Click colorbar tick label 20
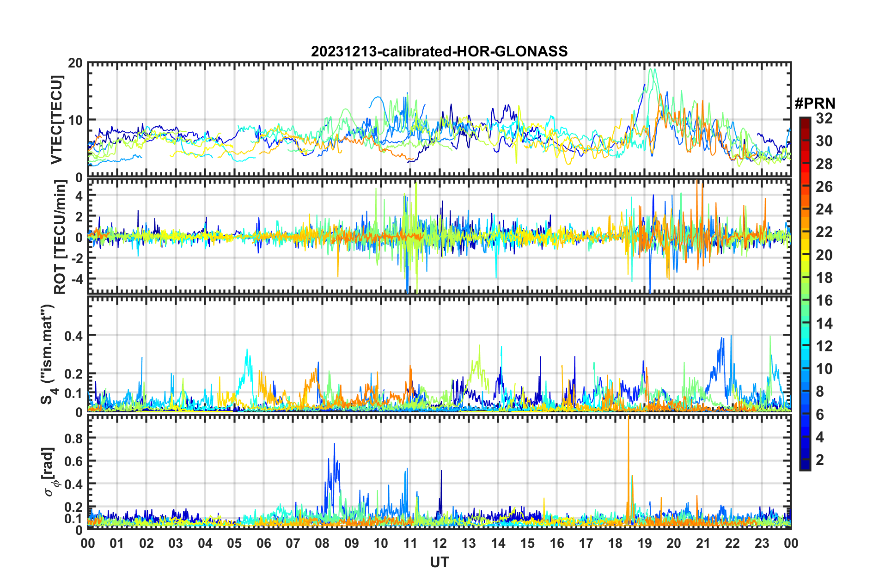This screenshot has height=588, width=879. (824, 255)
